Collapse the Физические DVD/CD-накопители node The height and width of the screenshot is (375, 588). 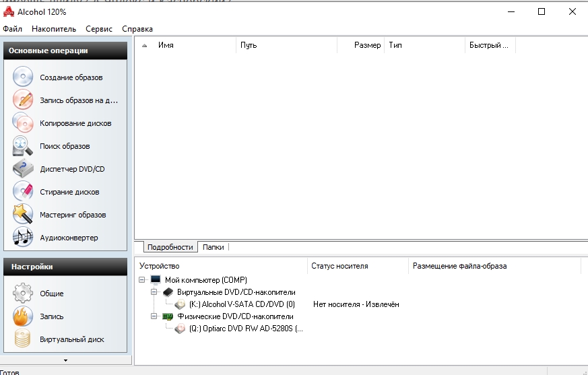click(154, 316)
